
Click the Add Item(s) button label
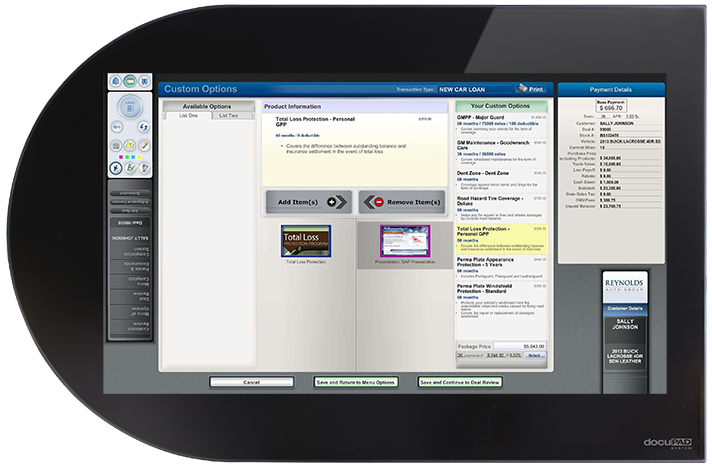(x=298, y=202)
